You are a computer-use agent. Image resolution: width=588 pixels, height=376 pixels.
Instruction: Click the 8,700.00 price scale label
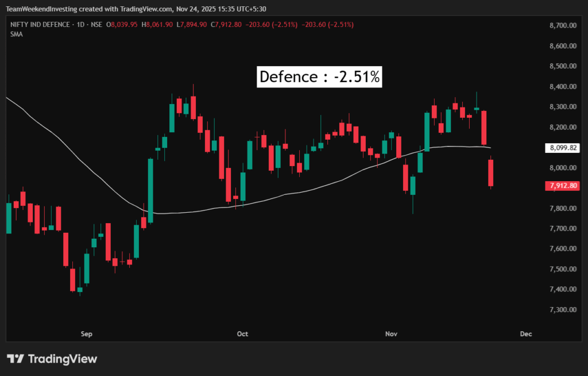point(562,26)
